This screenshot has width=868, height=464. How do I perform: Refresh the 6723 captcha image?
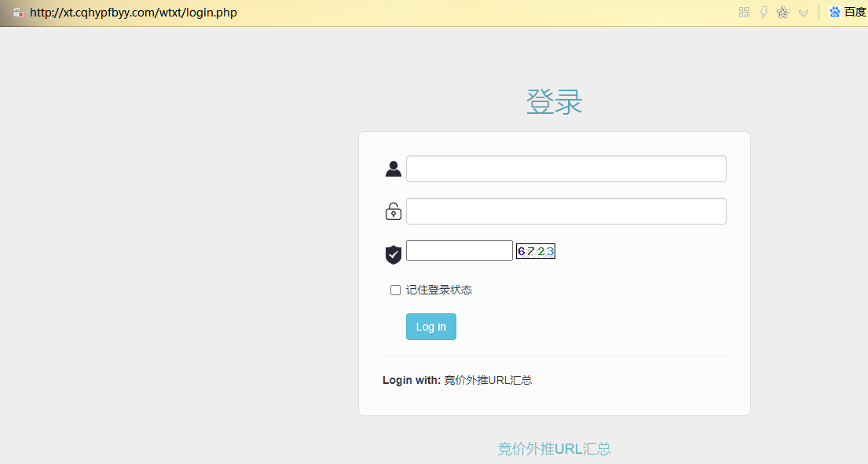coord(536,251)
